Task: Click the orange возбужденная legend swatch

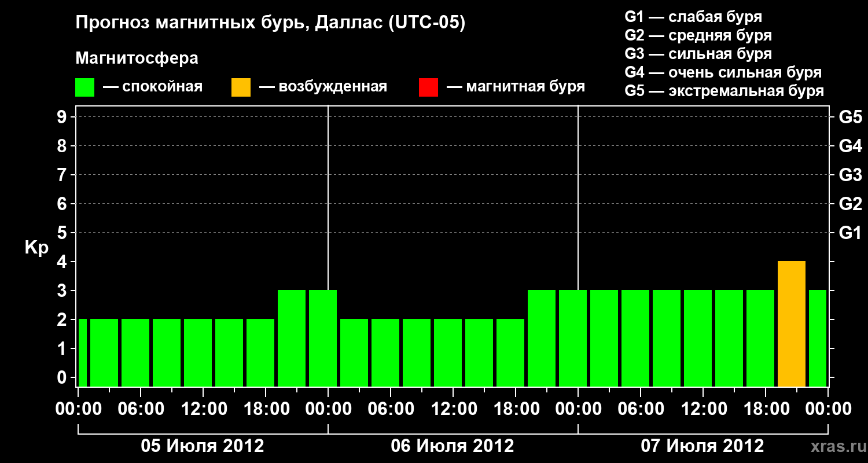Action: (x=241, y=87)
